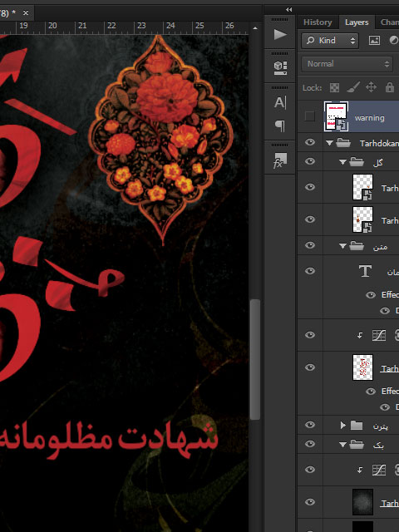Toggle visibility of the متن group
The width and height of the screenshot is (399, 532).
310,245
